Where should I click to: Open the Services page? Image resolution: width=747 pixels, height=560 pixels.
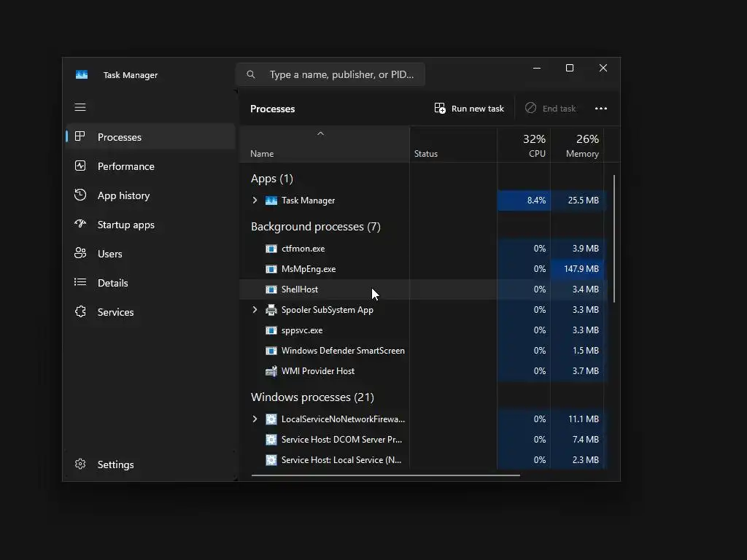point(115,312)
